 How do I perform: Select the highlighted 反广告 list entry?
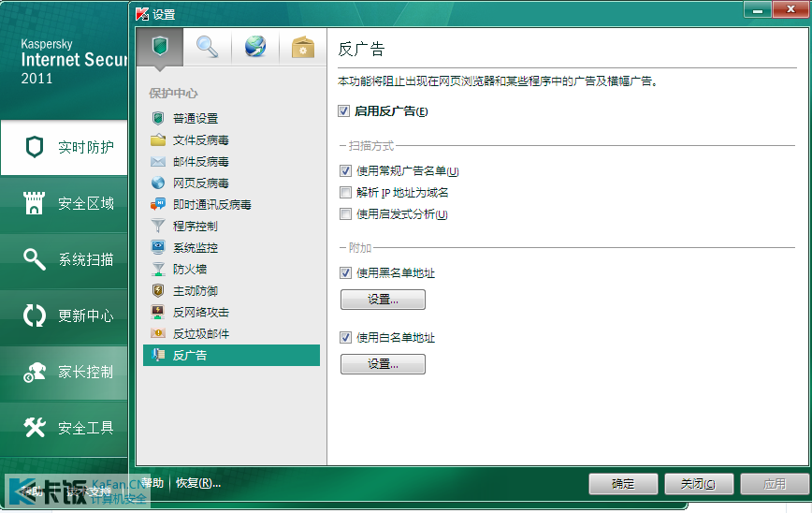231,356
